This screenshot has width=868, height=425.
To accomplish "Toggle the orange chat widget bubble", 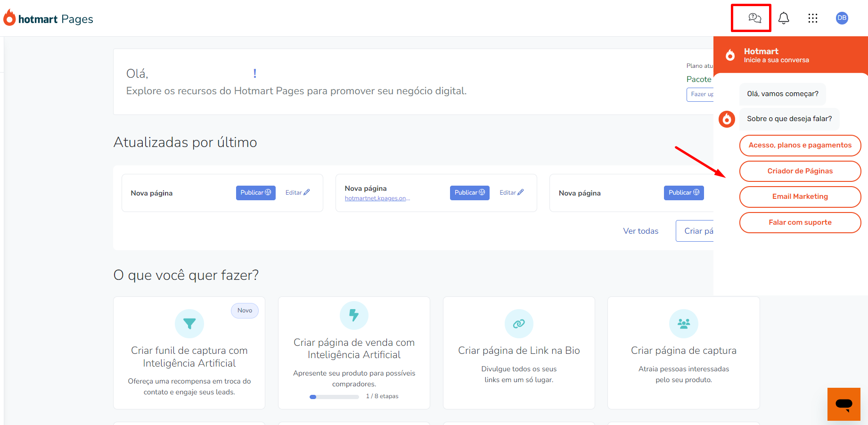I will coord(844,404).
